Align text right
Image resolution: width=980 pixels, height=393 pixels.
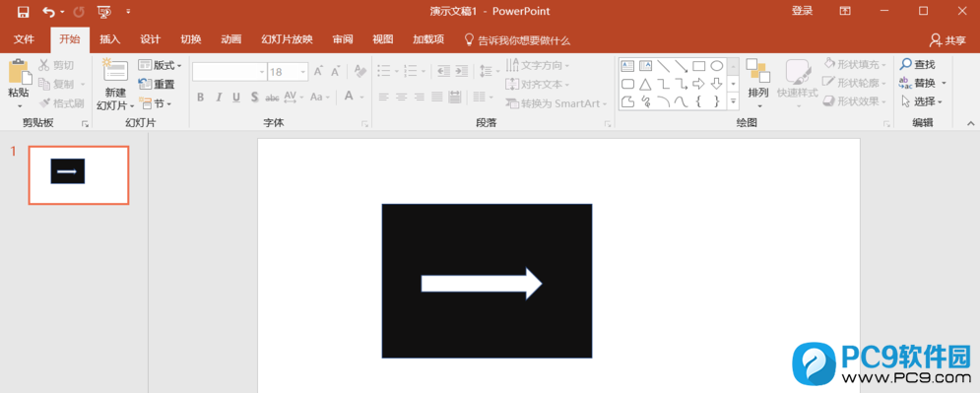420,97
